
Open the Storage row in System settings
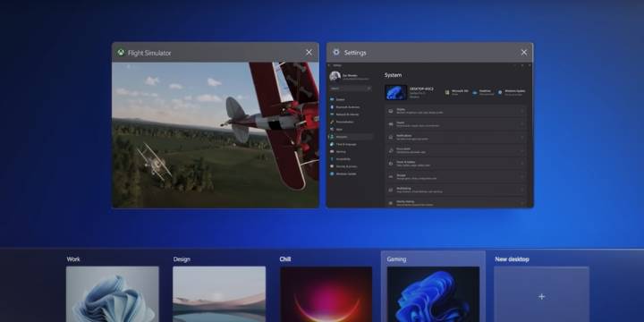[x=456, y=176]
